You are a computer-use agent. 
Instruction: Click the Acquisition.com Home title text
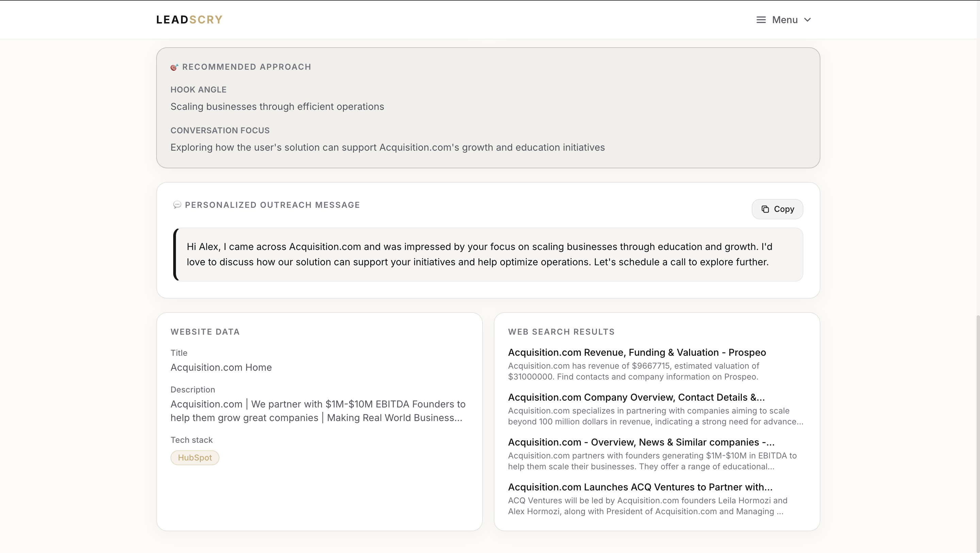pos(221,367)
